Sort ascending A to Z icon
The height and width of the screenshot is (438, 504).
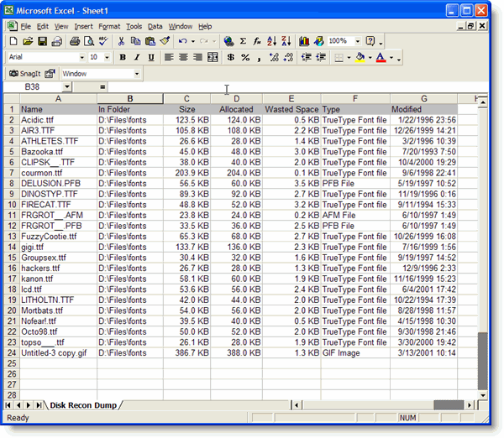pos(271,41)
